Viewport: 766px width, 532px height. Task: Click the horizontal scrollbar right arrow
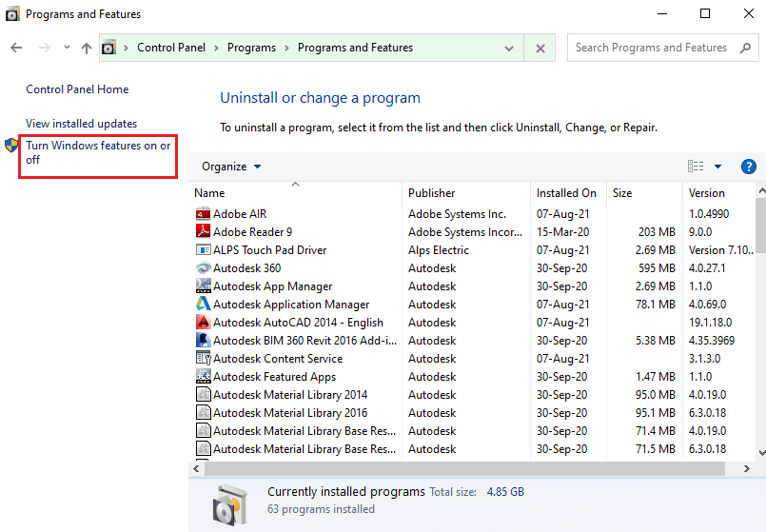click(746, 469)
